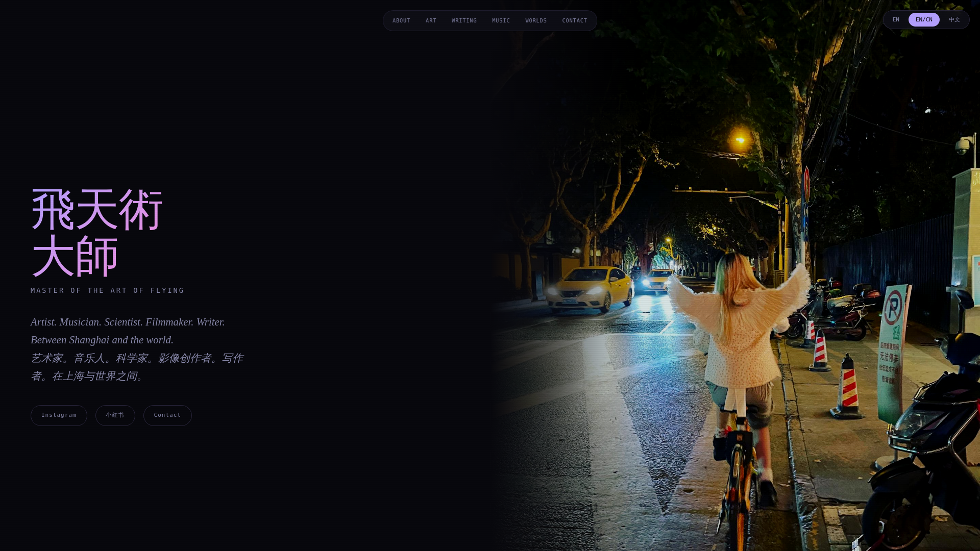Switch language to EN only
Screen dimensions: 980x551
click(x=896, y=20)
